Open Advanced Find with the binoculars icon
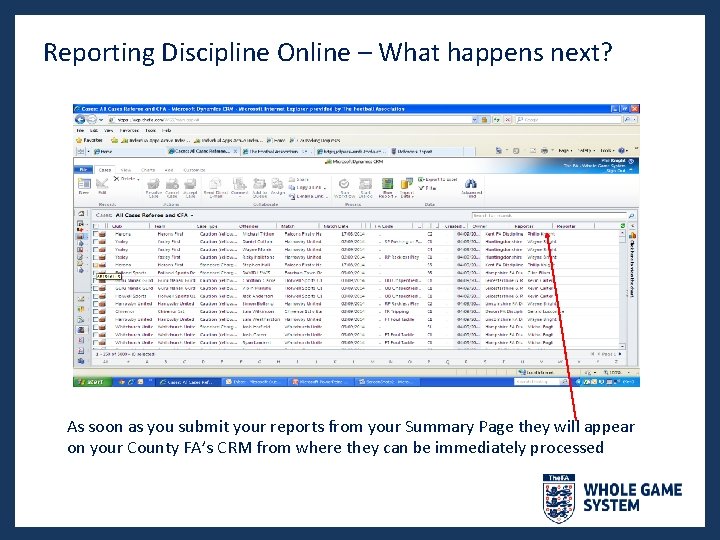The image size is (720, 540). click(472, 187)
